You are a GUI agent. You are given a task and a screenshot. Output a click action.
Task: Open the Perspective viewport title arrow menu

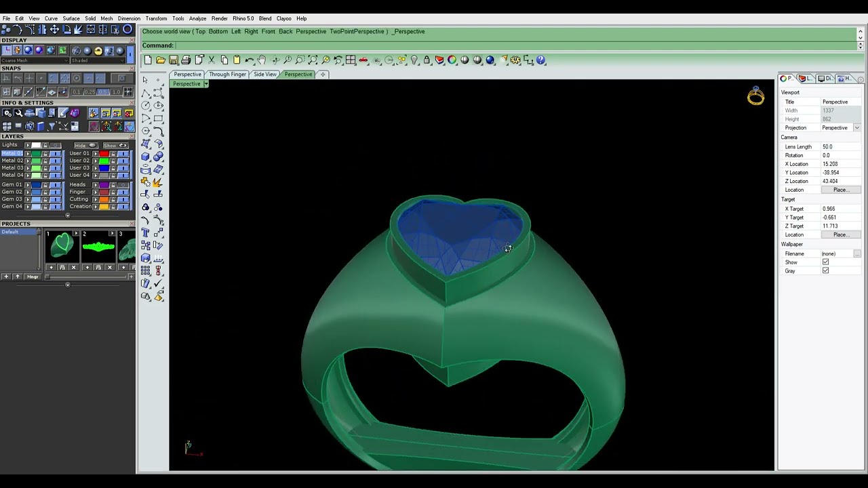tap(205, 84)
